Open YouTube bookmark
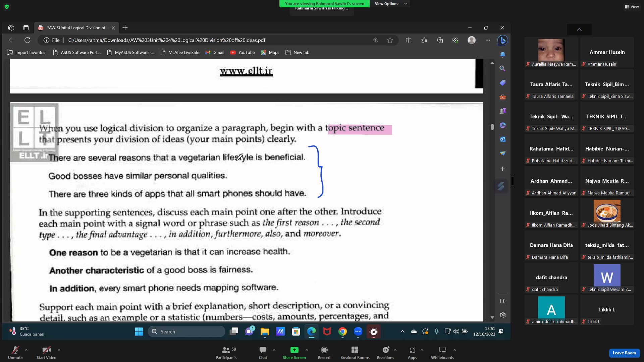The width and height of the screenshot is (644, 362). click(243, 53)
